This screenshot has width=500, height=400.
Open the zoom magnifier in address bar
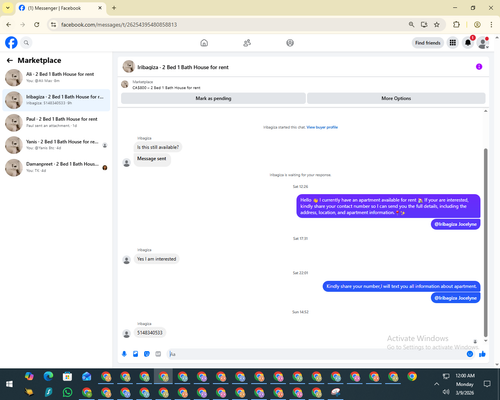[x=411, y=24]
